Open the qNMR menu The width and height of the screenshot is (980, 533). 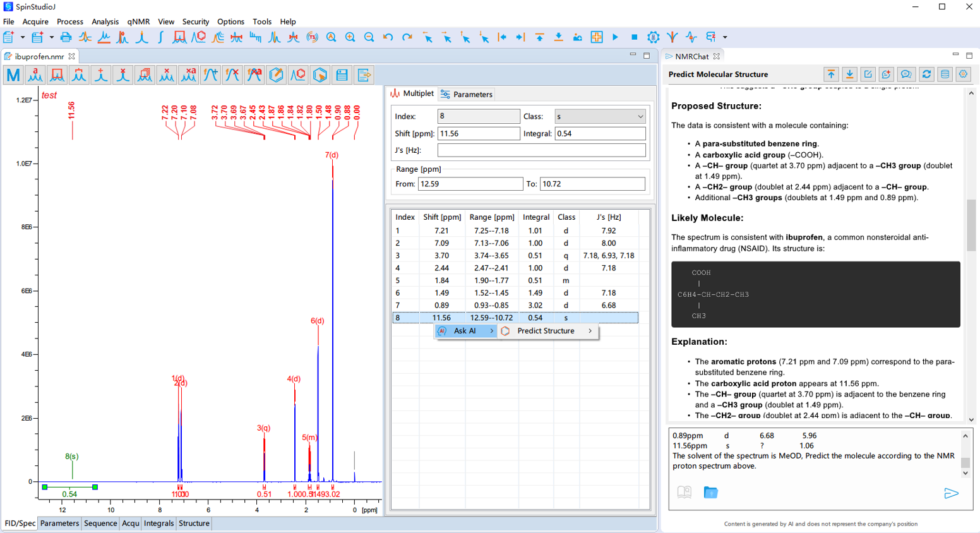tap(138, 21)
